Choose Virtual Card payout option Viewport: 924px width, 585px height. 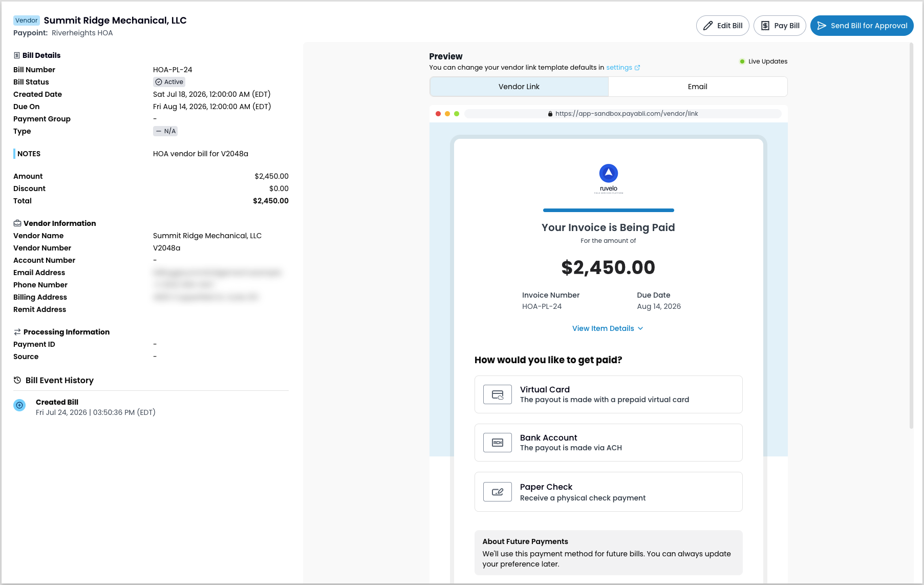coord(609,394)
